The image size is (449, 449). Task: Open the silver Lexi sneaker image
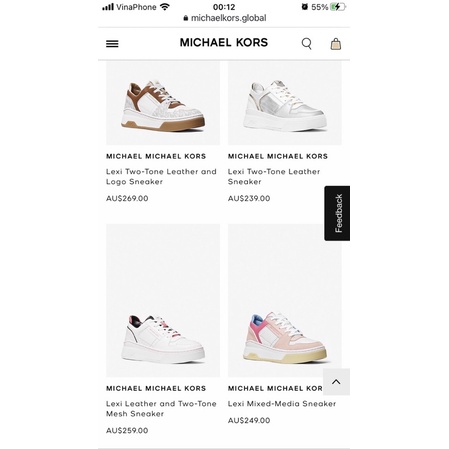(x=285, y=103)
